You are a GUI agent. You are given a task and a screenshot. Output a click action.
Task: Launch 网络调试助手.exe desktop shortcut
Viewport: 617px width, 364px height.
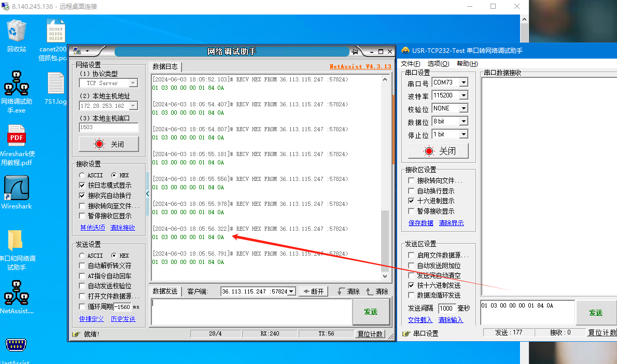(x=17, y=92)
